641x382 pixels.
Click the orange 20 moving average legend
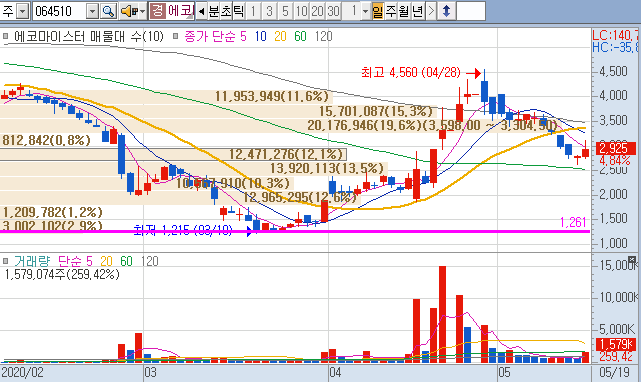[x=280, y=36]
